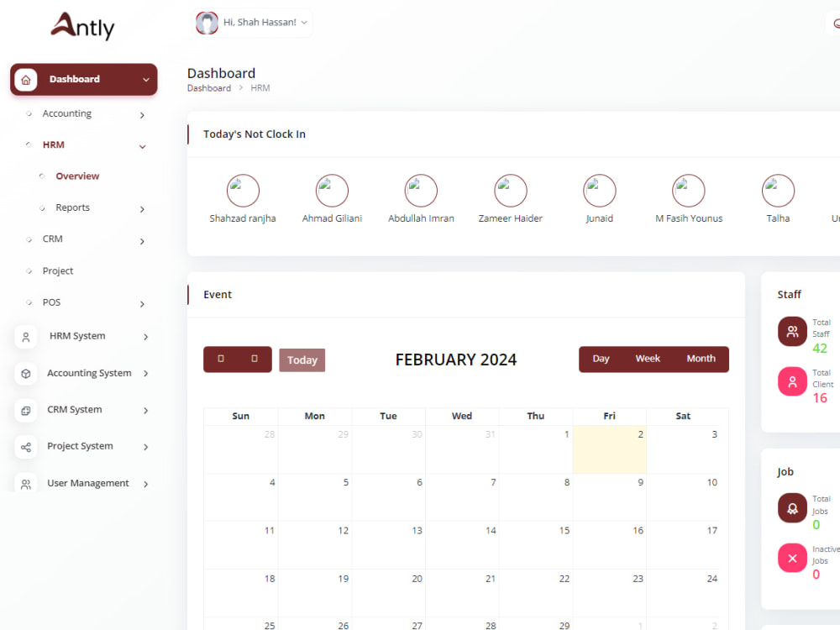Click Shahzad ranjha's avatar
840x630 pixels.
(243, 191)
